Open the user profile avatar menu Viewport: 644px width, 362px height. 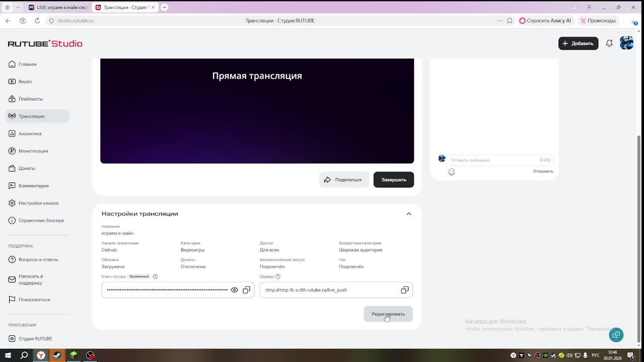(626, 43)
